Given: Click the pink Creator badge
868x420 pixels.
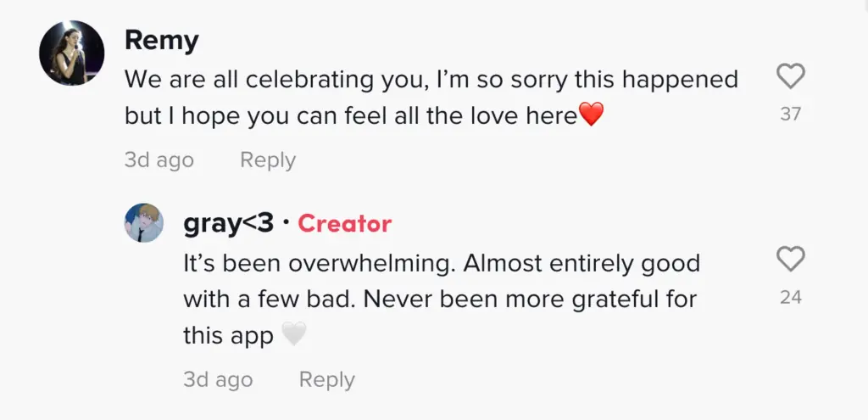Looking at the screenshot, I should [x=344, y=224].
